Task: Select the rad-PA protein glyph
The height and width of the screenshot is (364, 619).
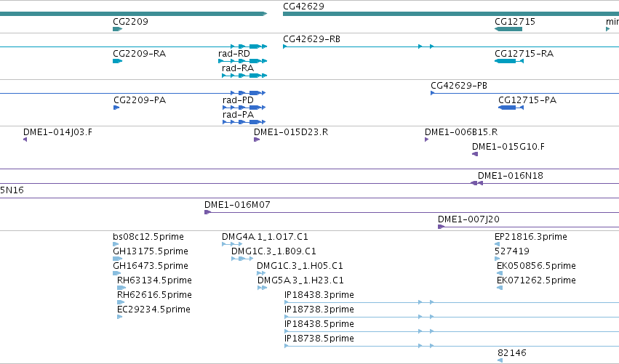Action: click(x=244, y=122)
